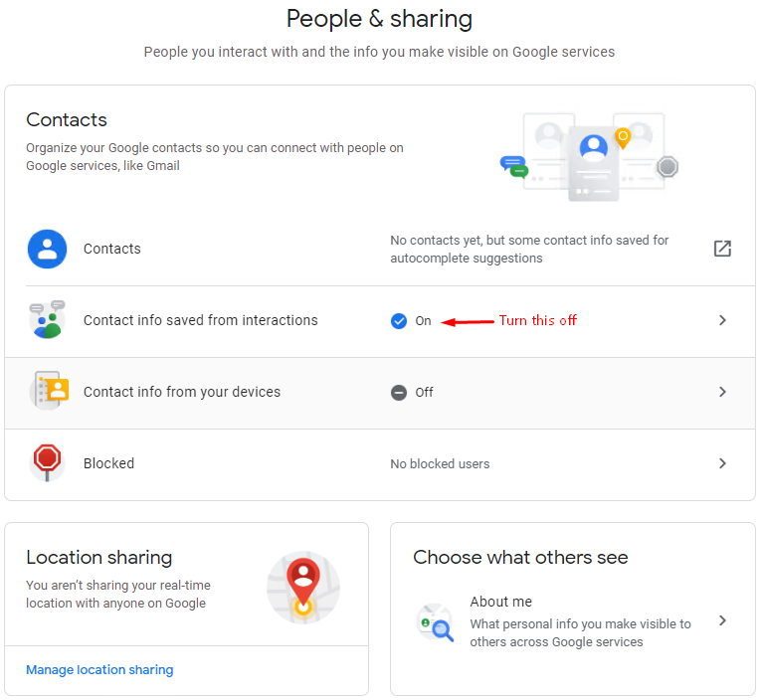The image size is (762, 700).
Task: Click the device contacts card icon
Action: point(49,391)
